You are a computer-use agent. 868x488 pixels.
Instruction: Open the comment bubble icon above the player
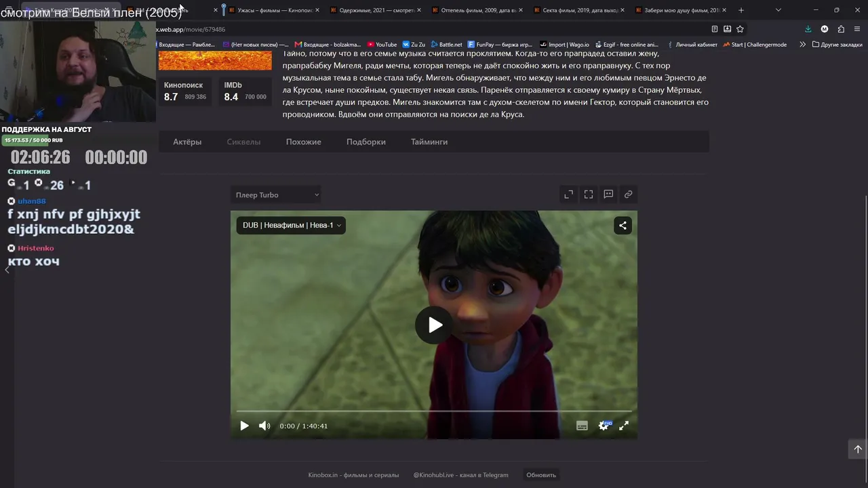point(608,195)
